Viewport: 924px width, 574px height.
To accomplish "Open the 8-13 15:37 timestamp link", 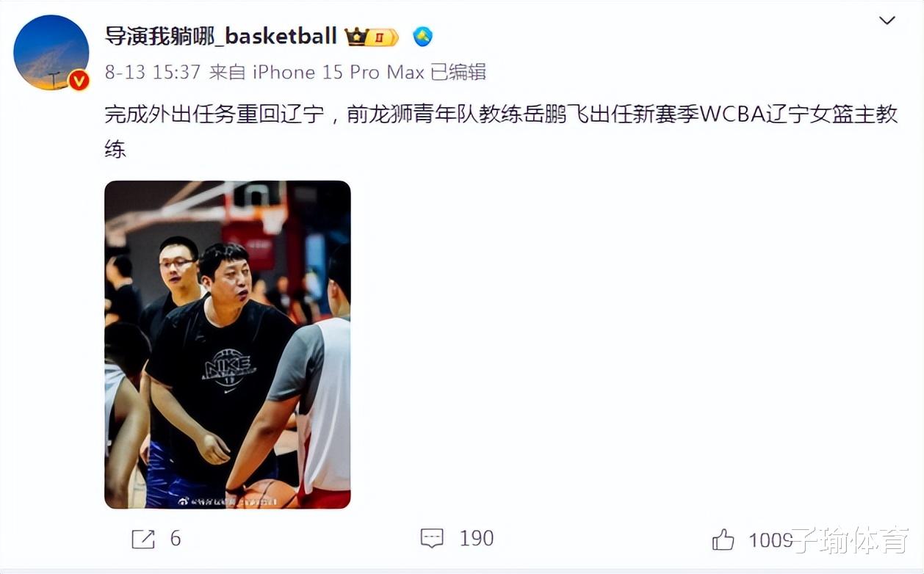I will [153, 72].
